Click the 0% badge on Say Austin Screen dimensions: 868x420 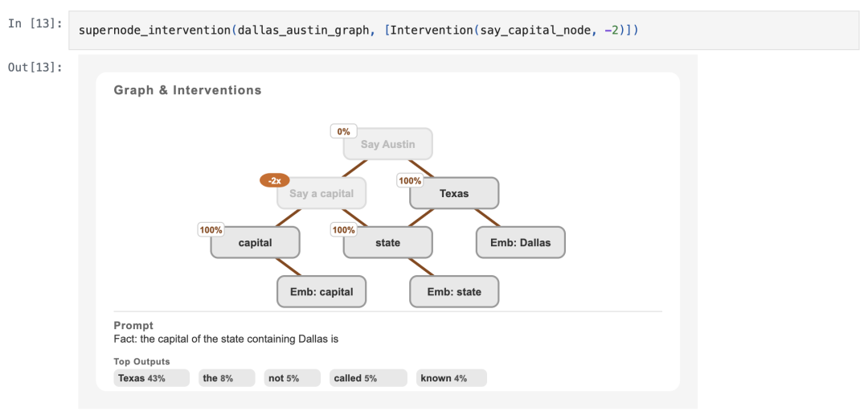[x=343, y=131]
